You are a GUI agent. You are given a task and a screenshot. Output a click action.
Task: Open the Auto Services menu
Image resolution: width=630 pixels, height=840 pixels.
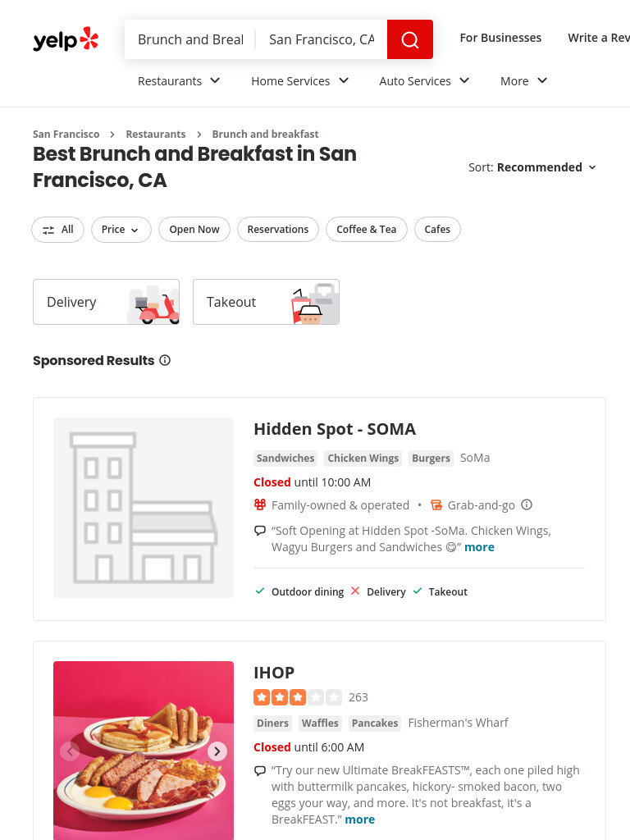(x=424, y=81)
